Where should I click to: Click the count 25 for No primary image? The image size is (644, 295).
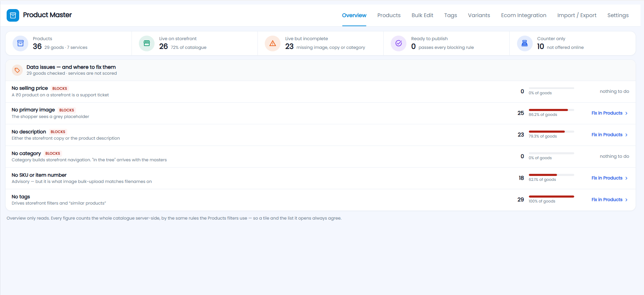(x=521, y=113)
